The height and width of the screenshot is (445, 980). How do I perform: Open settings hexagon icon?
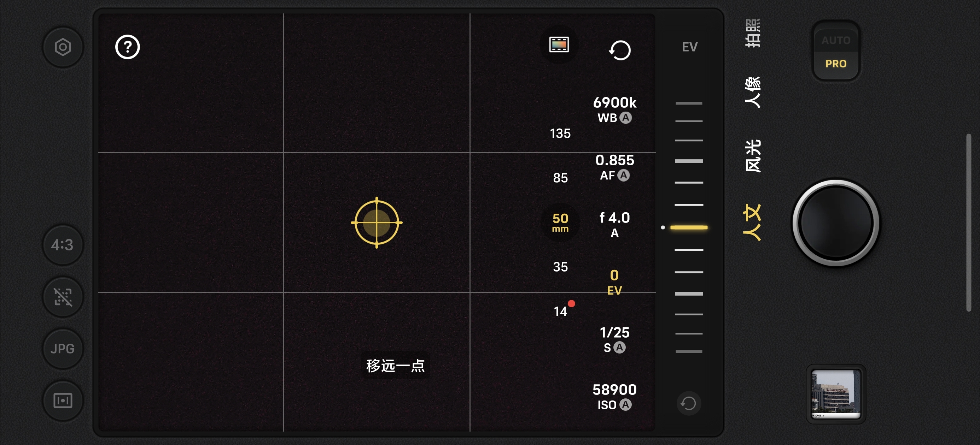coord(63,47)
